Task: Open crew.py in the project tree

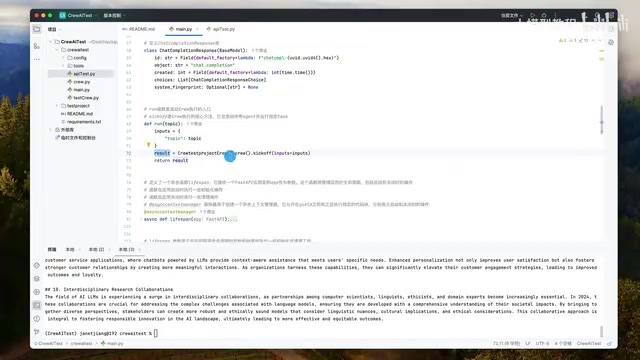Action: pos(79,82)
